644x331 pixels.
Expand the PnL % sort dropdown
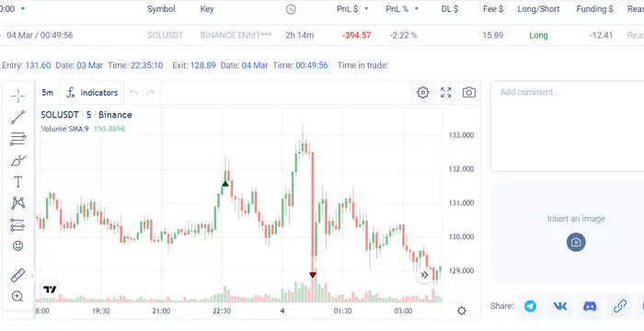[416, 9]
